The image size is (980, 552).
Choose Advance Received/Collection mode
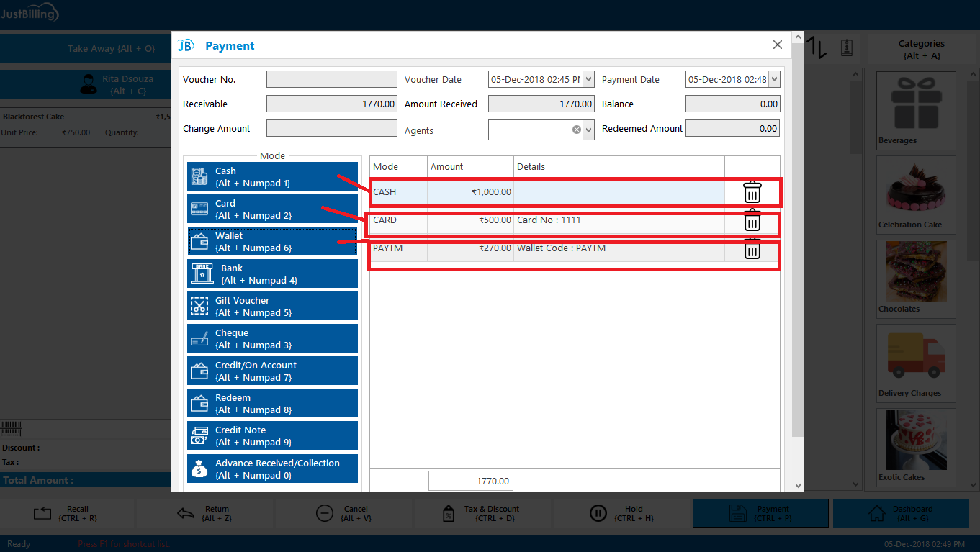272,469
